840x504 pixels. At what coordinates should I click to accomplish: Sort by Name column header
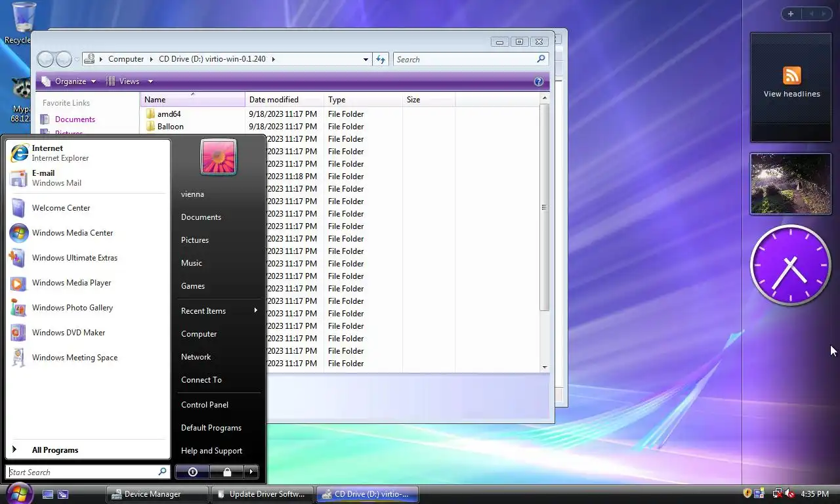pyautogui.click(x=193, y=100)
